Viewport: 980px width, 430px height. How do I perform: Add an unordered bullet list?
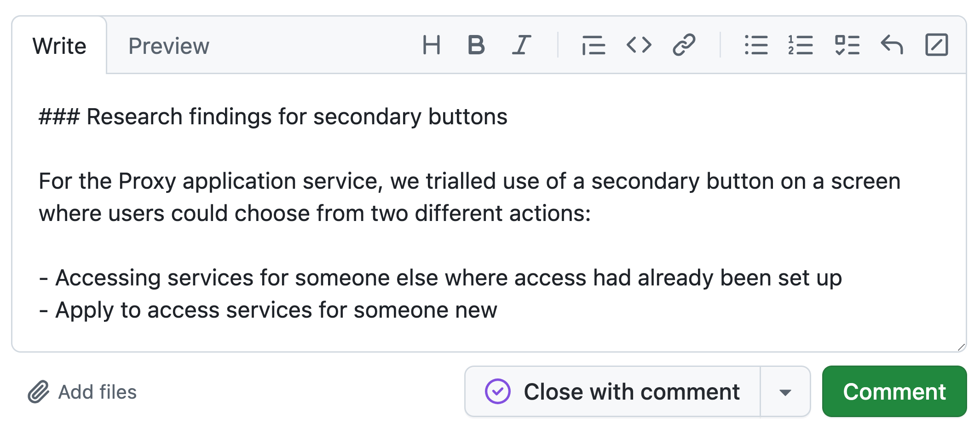pyautogui.click(x=756, y=45)
